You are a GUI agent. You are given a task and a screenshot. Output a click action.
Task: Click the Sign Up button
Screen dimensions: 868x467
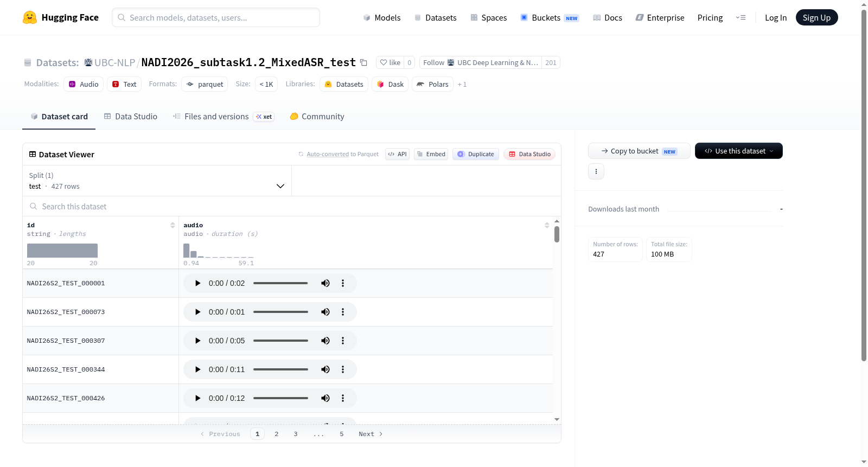pyautogui.click(x=816, y=17)
